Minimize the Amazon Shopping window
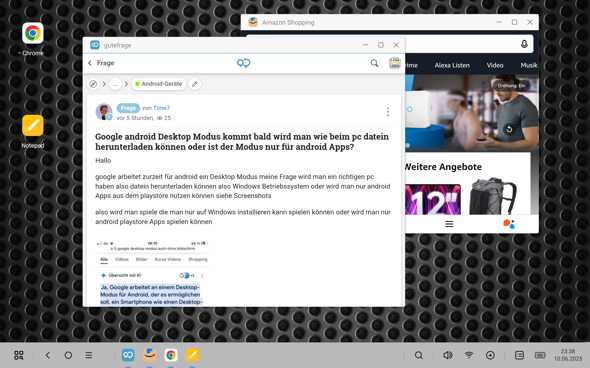 coord(499,22)
